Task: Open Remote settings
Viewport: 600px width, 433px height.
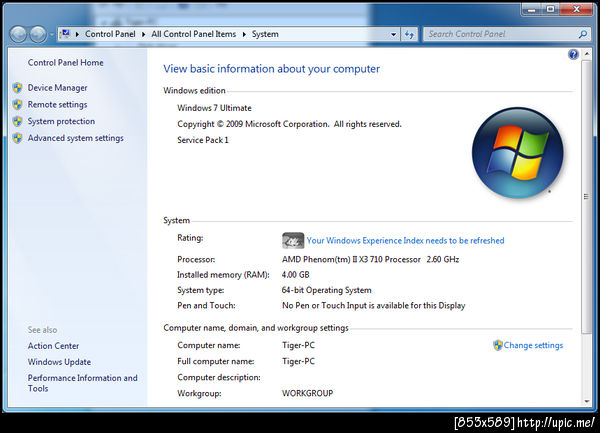Action: [57, 104]
